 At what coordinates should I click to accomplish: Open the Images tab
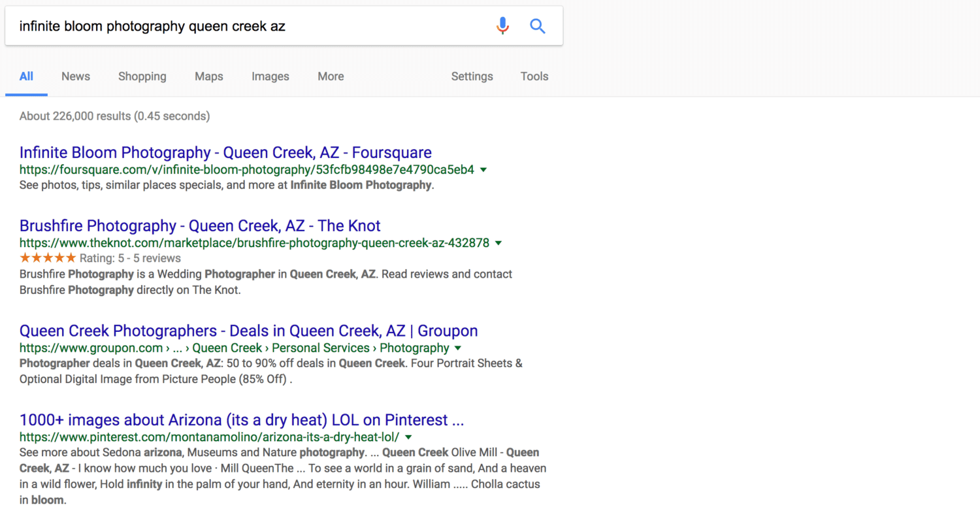click(270, 76)
